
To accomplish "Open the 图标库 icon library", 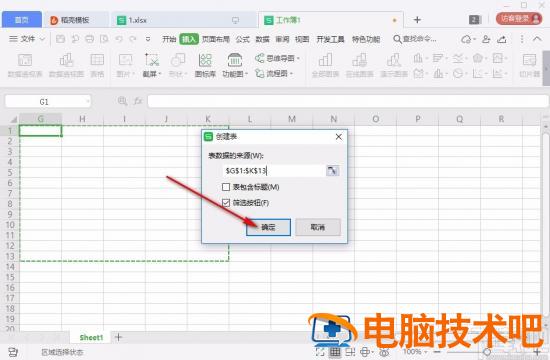I will pos(205,65).
